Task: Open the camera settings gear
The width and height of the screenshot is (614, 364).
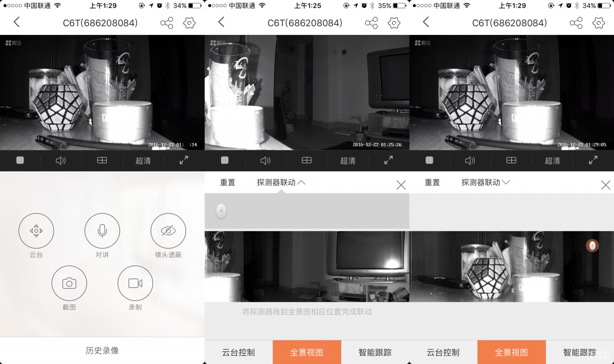Action: pos(188,22)
